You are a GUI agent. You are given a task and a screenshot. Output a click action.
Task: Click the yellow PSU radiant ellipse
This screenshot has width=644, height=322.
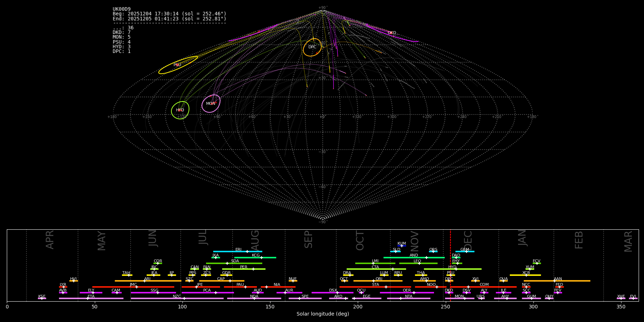click(x=178, y=65)
